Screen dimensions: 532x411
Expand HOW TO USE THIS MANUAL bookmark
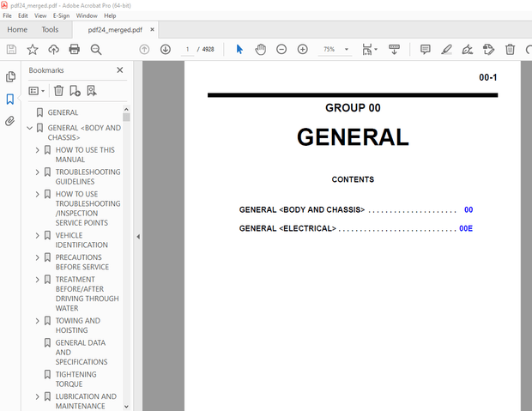coord(37,150)
